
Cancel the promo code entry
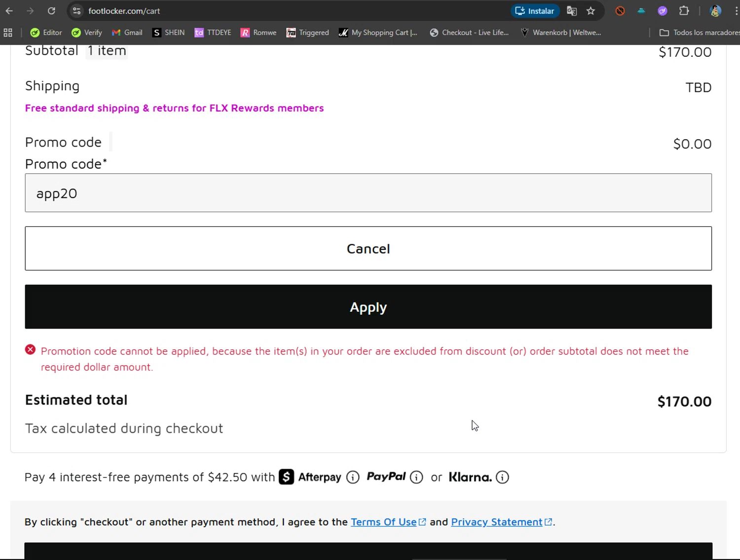pyautogui.click(x=368, y=248)
